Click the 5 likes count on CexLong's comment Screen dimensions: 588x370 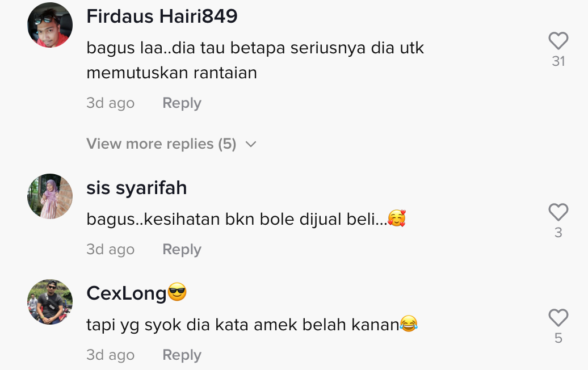point(558,338)
